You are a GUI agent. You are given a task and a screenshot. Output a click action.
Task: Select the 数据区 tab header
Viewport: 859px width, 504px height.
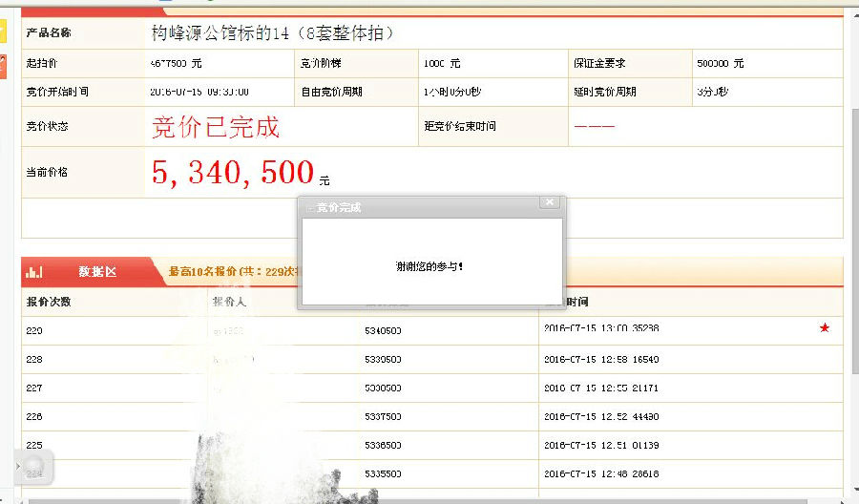tap(96, 272)
